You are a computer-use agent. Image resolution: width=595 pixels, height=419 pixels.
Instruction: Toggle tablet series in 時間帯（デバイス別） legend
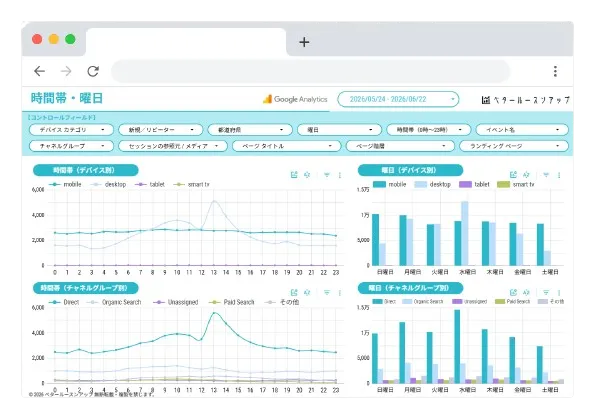(150, 184)
